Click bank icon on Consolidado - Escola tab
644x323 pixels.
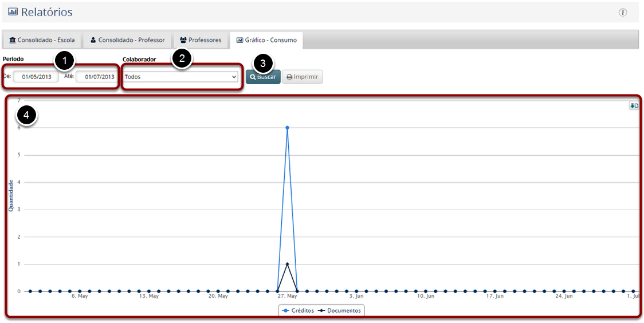point(13,40)
